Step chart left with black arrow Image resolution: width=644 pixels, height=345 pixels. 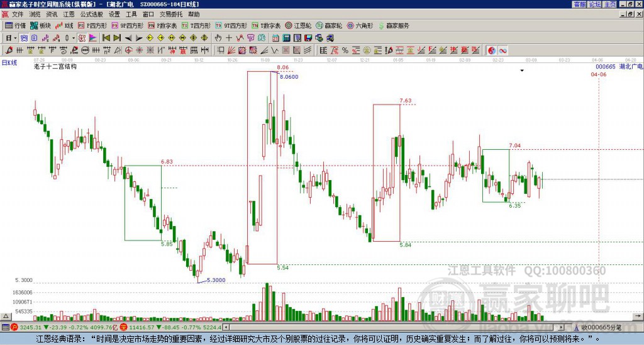point(128,38)
